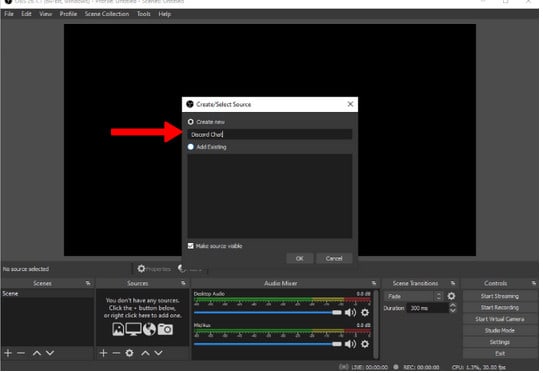Open transition properties gear icon
This screenshot has width=543, height=373.
[x=451, y=297]
